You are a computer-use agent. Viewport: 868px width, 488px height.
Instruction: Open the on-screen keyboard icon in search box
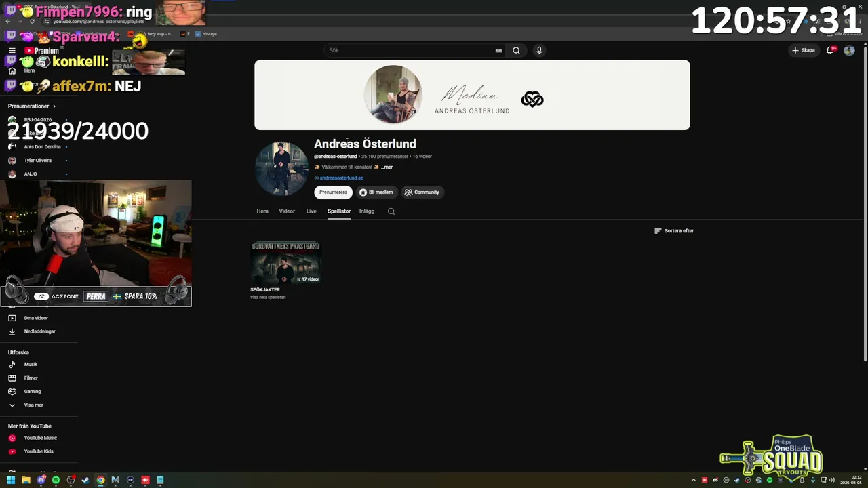[498, 50]
